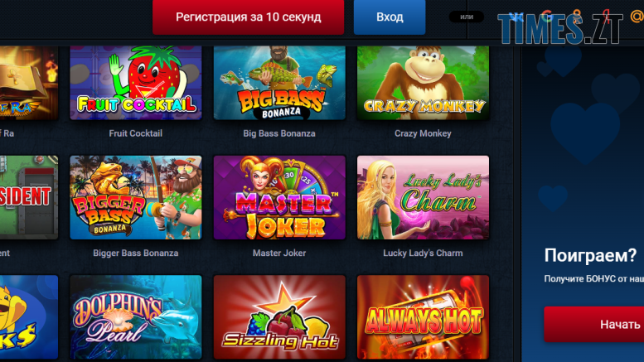Open the Master Joker slot thumbnail

point(279,197)
